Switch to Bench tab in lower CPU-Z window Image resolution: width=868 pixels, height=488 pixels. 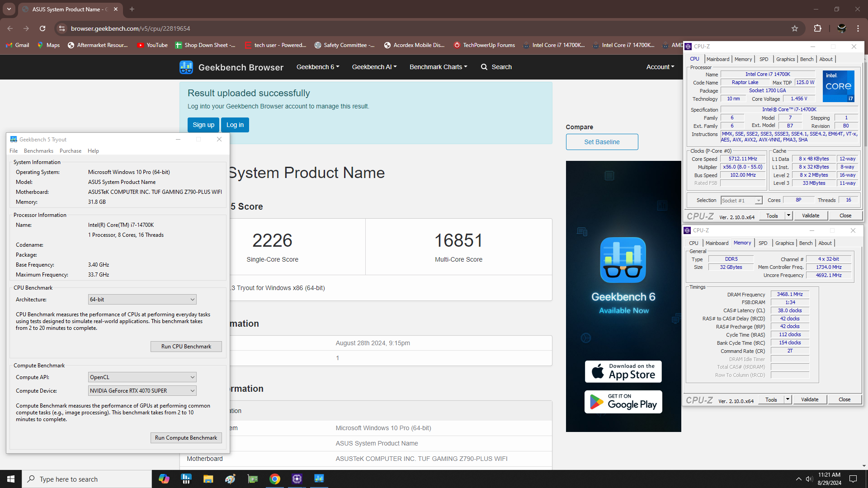coord(806,243)
